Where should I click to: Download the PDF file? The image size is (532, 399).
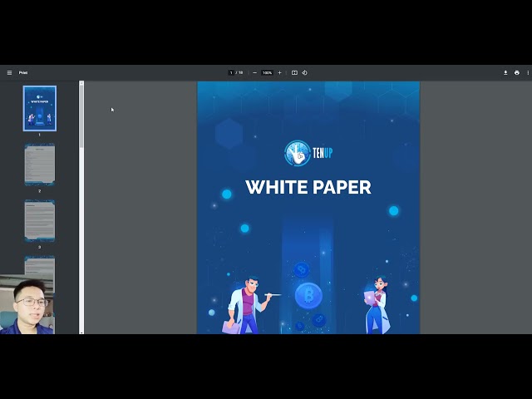505,72
